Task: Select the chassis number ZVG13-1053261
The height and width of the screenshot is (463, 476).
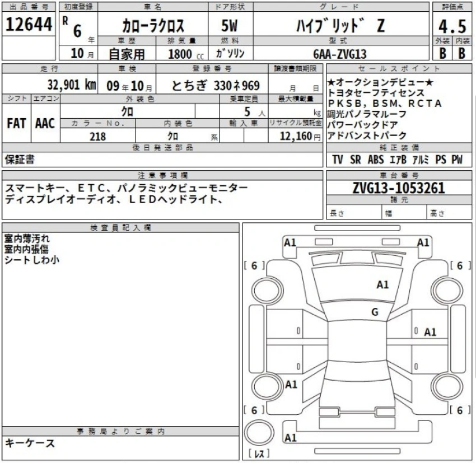Action: click(x=399, y=188)
